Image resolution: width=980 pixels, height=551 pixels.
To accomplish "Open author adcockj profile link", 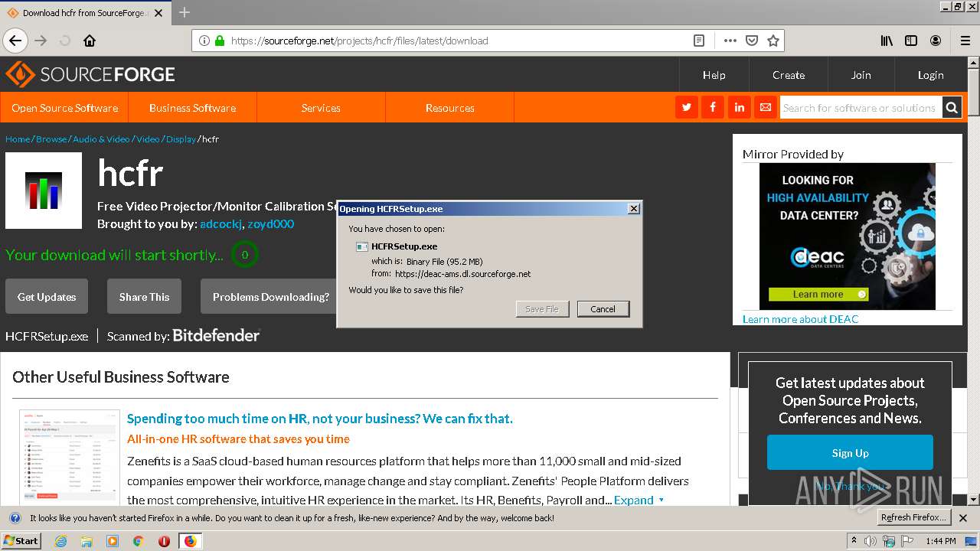I will pos(221,223).
